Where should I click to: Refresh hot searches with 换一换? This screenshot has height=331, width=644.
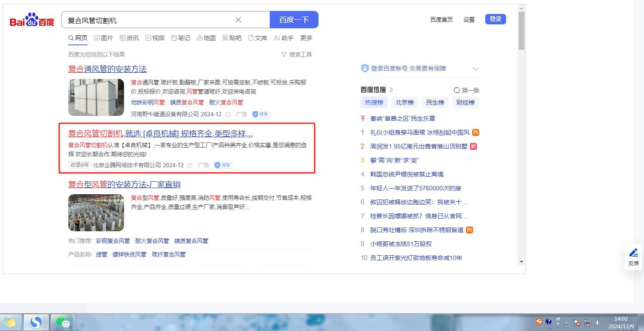(466, 90)
